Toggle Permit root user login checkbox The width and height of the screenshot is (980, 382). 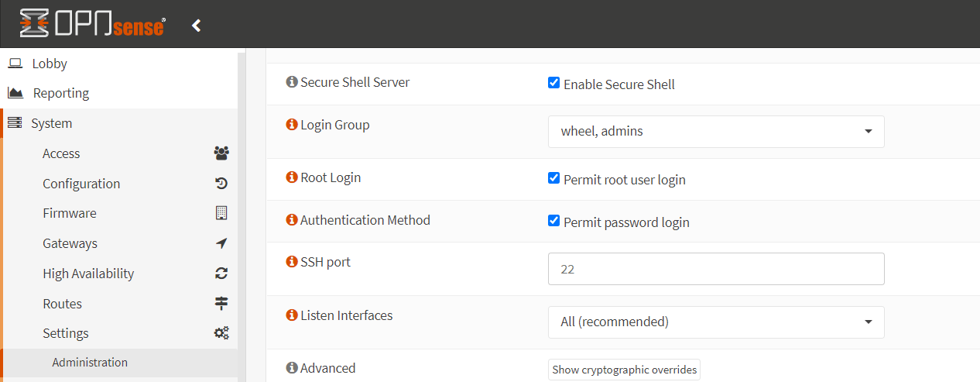pyautogui.click(x=553, y=178)
